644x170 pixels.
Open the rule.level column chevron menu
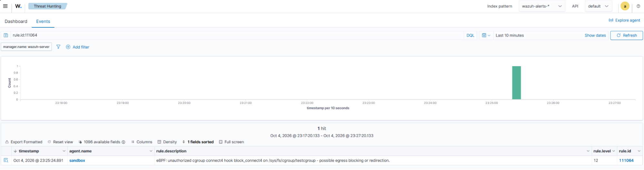click(x=613, y=151)
